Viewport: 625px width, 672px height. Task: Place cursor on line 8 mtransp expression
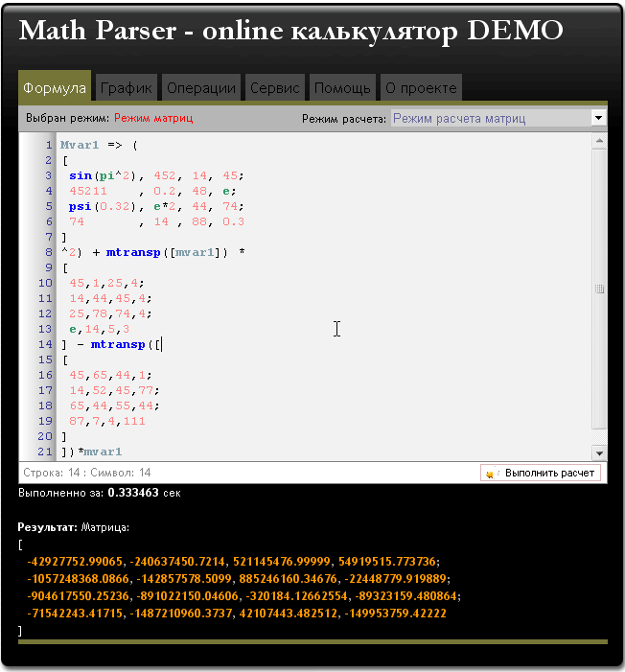point(153,252)
